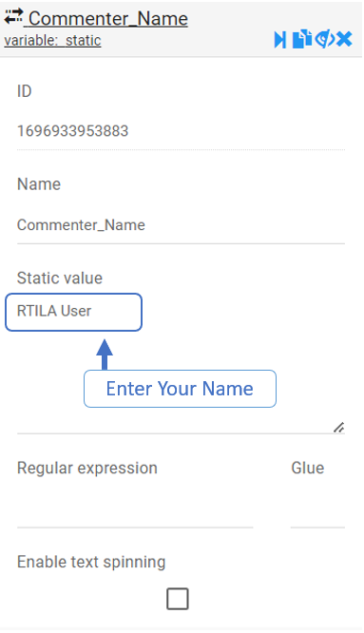Click the blue arrow pointing at Static value
The width and height of the screenshot is (364, 633).
click(105, 355)
